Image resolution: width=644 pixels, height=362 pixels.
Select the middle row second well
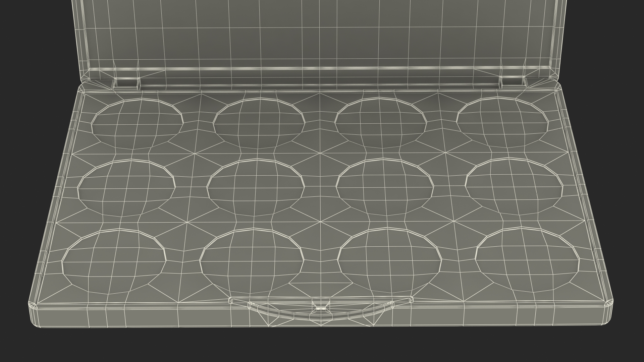256,188
